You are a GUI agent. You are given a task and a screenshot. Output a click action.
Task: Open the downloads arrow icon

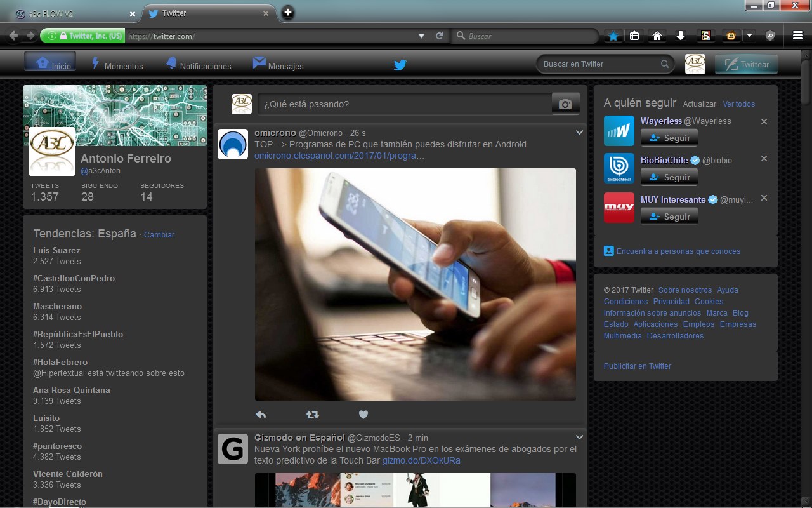(x=681, y=36)
